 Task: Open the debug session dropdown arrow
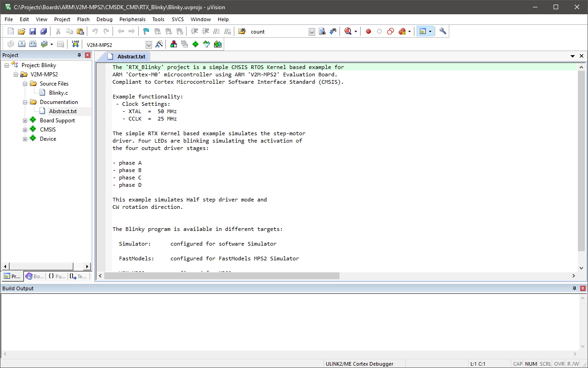(x=356, y=32)
